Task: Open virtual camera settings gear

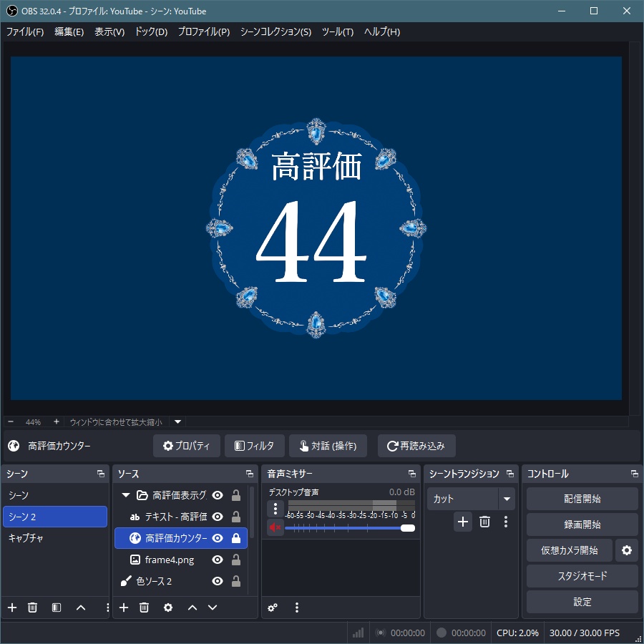Action: point(628,550)
